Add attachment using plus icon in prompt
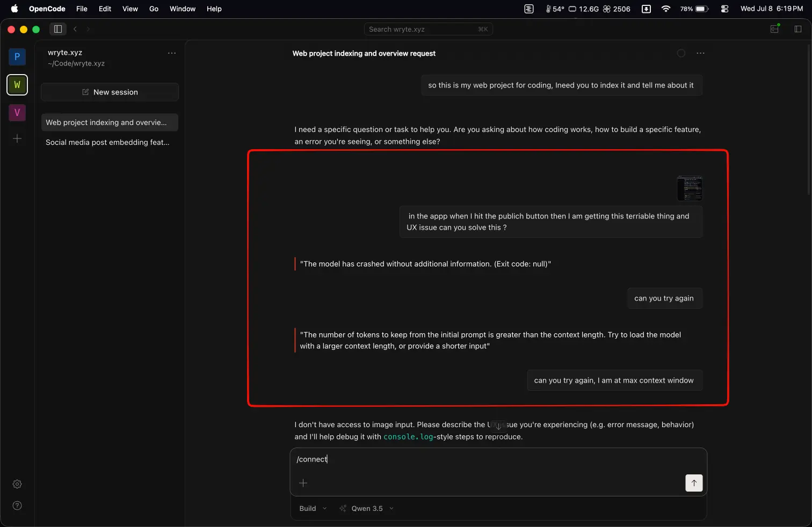Viewport: 812px width, 527px height. point(303,483)
